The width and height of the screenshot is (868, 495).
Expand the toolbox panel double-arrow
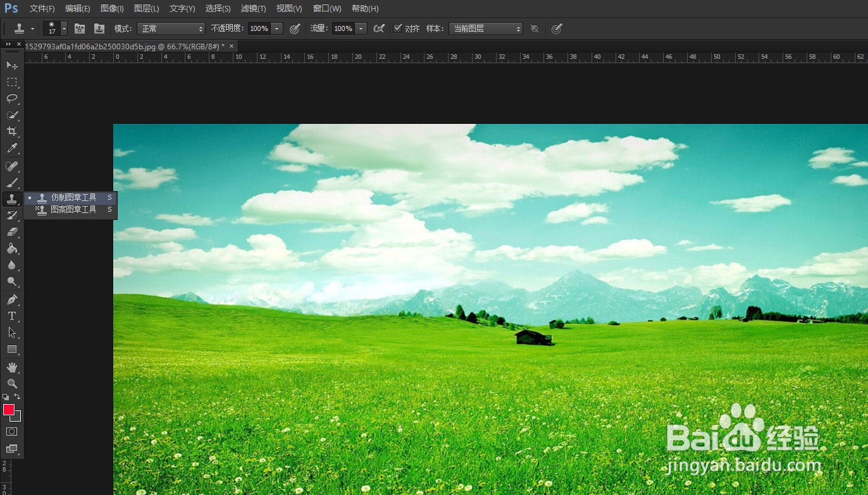[x=8, y=44]
